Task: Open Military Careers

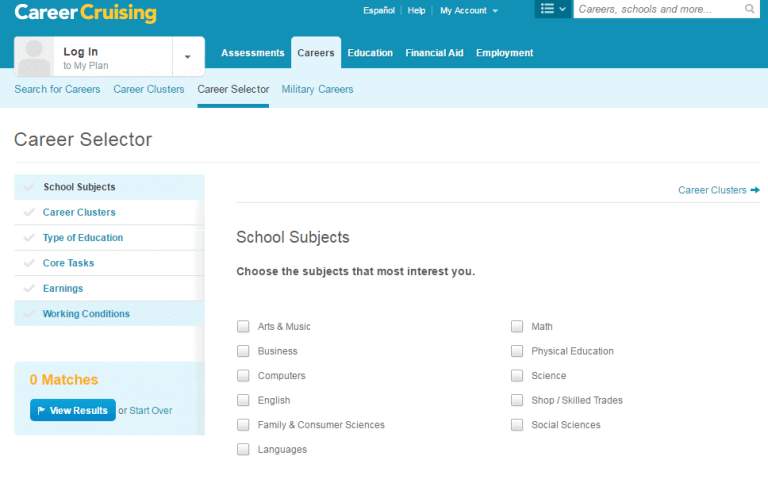Action: [x=317, y=89]
